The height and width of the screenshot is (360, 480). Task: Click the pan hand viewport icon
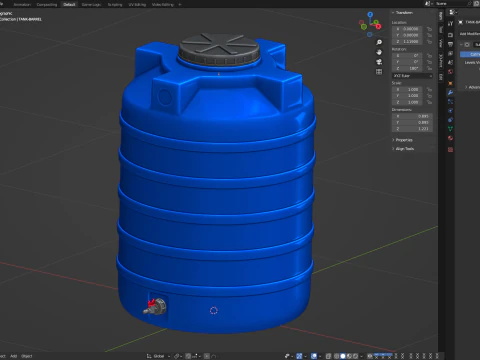click(x=379, y=52)
